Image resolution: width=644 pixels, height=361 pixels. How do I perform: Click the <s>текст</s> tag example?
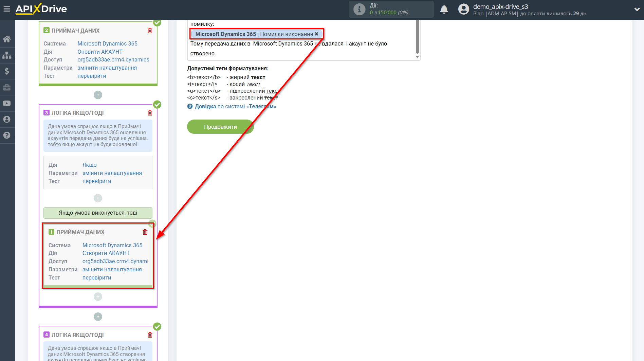coord(203,97)
